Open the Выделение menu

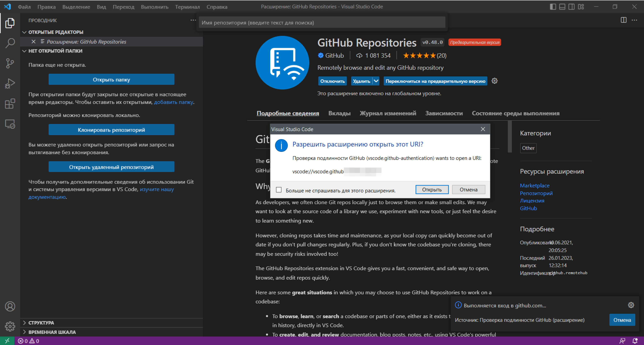(x=76, y=7)
